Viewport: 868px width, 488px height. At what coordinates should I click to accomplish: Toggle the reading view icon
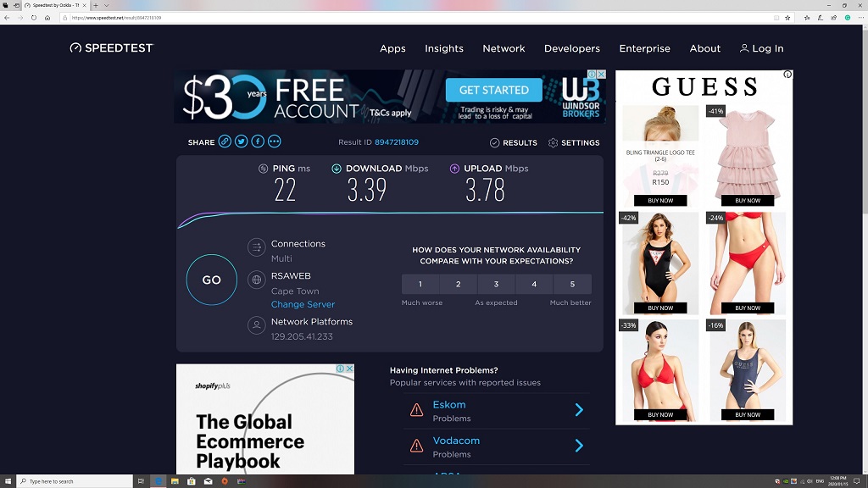click(x=776, y=18)
